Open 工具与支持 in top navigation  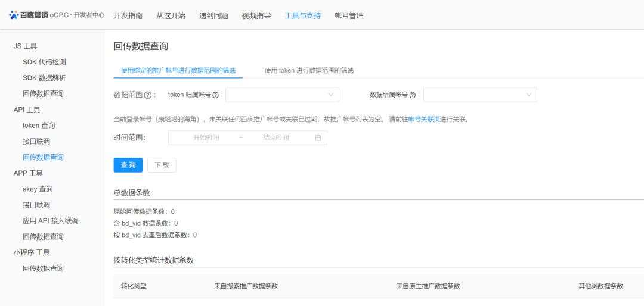pos(302,15)
